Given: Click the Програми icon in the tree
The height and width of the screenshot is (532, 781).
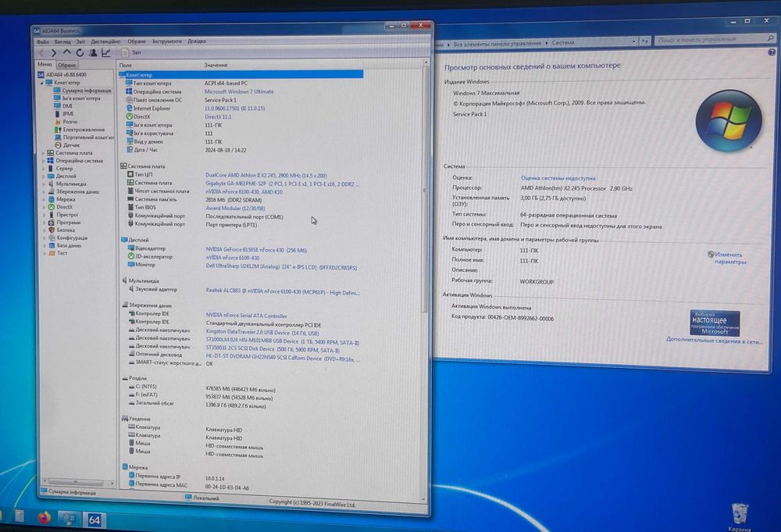Looking at the screenshot, I should pyautogui.click(x=52, y=222).
